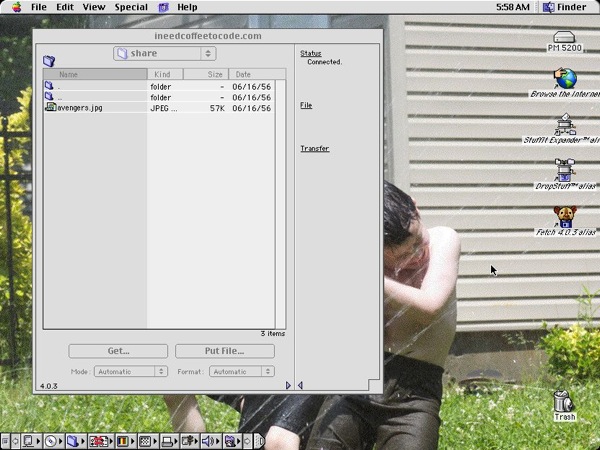Select the StuffIt Expander alias icon

565,124
